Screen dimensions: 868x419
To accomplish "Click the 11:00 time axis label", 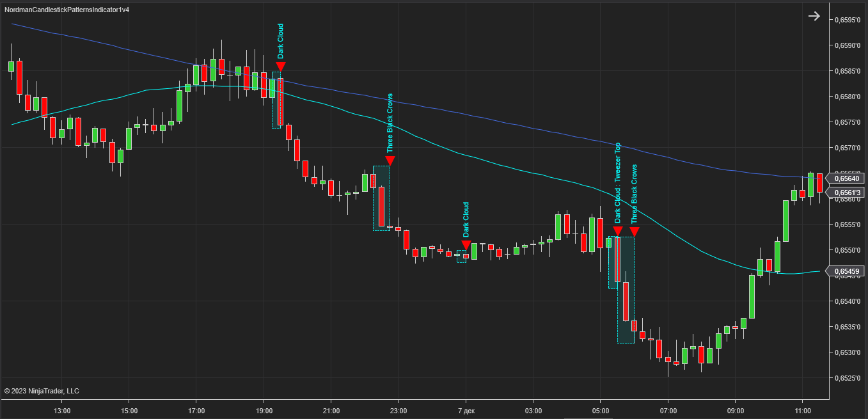I will [803, 411].
